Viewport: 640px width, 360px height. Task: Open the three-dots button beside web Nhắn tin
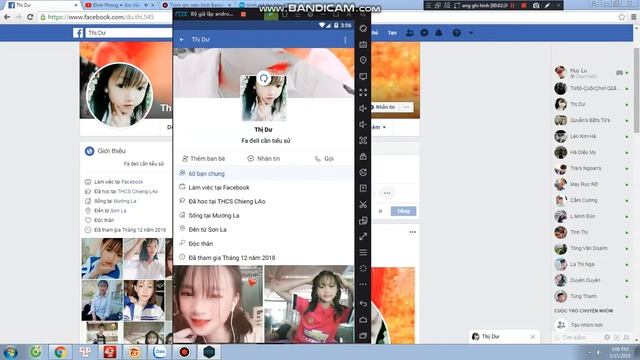[x=406, y=107]
